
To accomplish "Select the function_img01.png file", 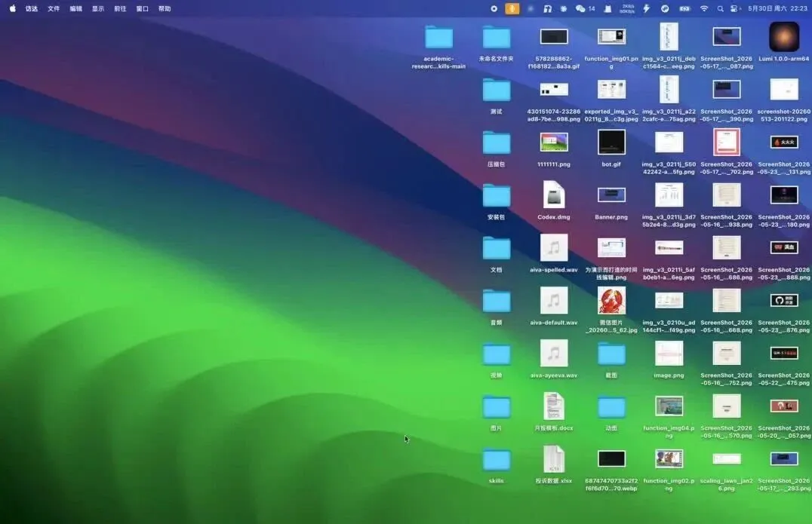I will pyautogui.click(x=611, y=36).
